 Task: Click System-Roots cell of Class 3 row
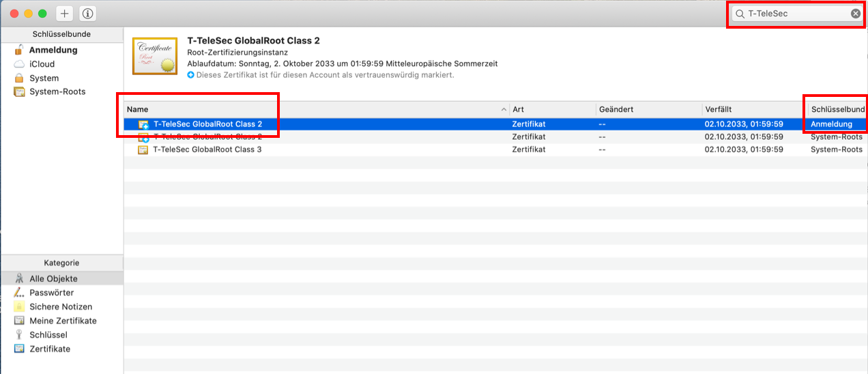(836, 149)
